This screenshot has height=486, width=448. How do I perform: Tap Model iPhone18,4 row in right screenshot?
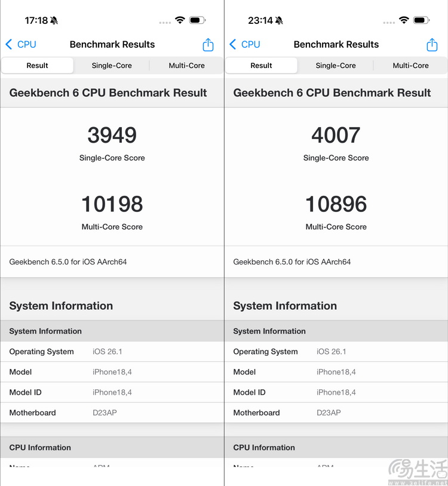coord(336,372)
